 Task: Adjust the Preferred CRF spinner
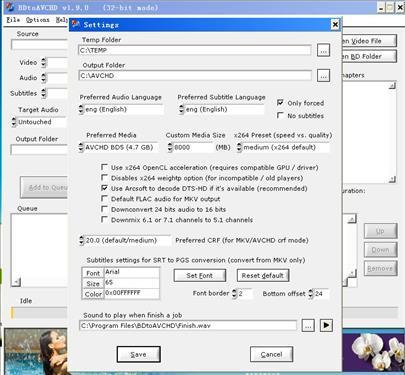pos(82,240)
